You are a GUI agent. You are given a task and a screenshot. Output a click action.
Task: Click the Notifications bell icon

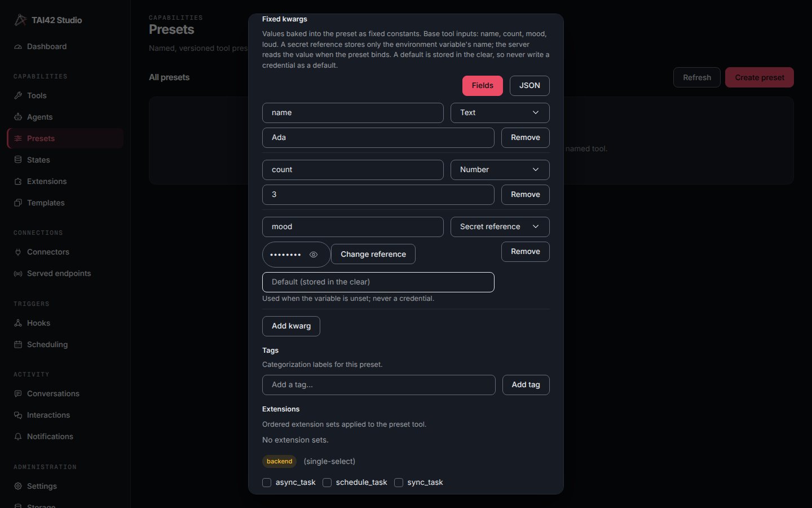18,437
